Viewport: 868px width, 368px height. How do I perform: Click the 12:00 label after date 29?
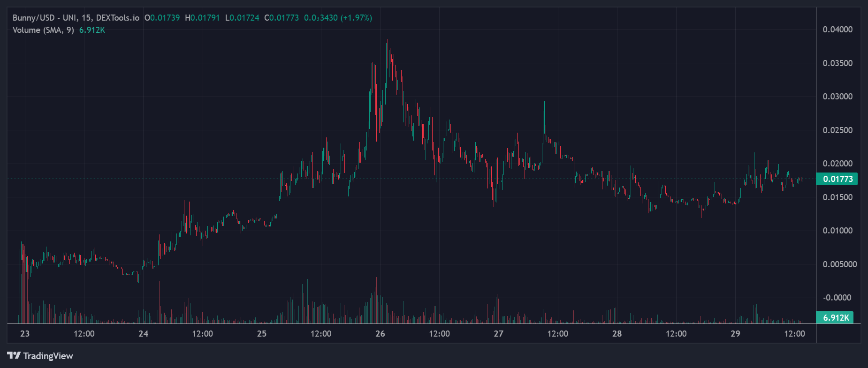pyautogui.click(x=794, y=334)
